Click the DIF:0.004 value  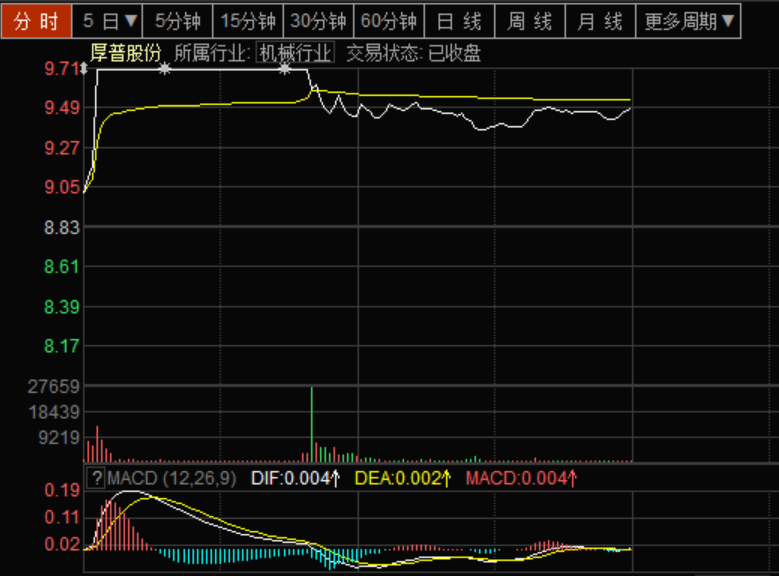pyautogui.click(x=296, y=478)
